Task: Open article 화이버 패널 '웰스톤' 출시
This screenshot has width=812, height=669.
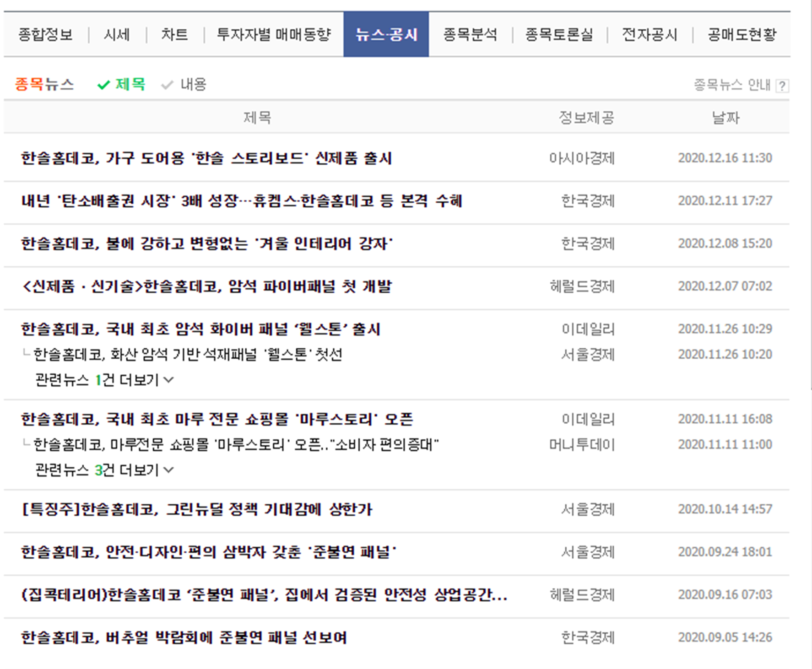Action: 201,329
